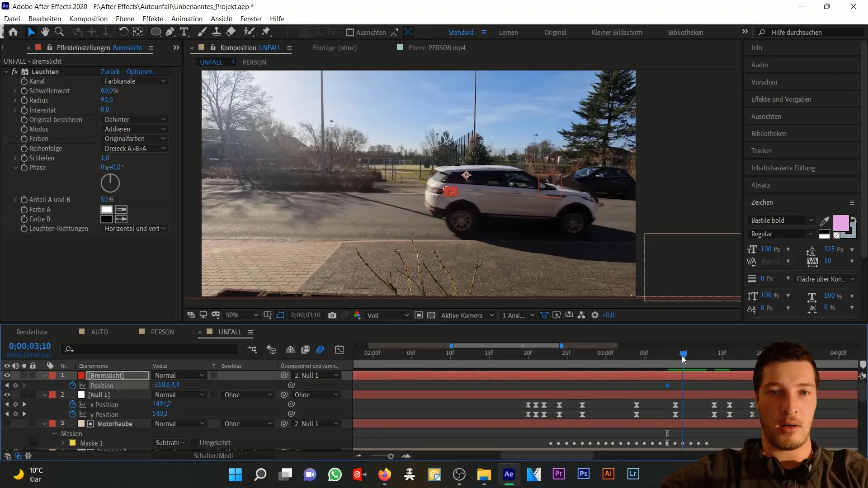This screenshot has width=868, height=488.
Task: Toggle Motorhaube layer visibility switch
Action: click(x=7, y=424)
